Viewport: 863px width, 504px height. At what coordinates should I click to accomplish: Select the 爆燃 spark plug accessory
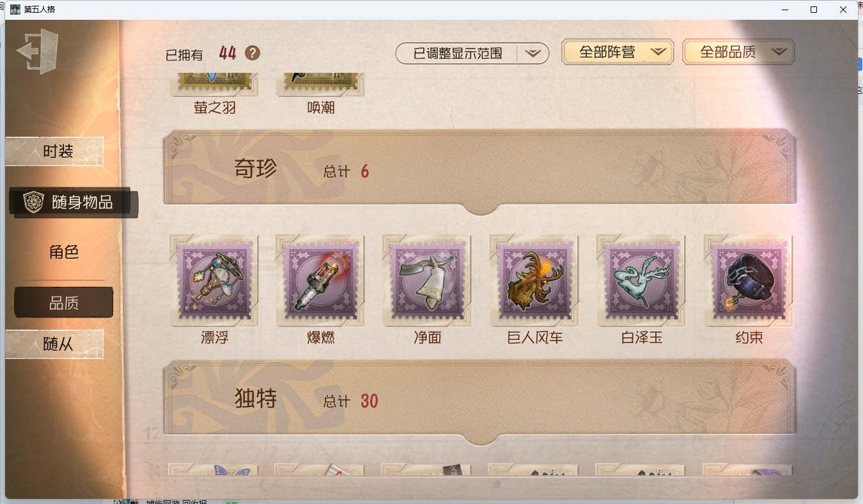pyautogui.click(x=321, y=280)
